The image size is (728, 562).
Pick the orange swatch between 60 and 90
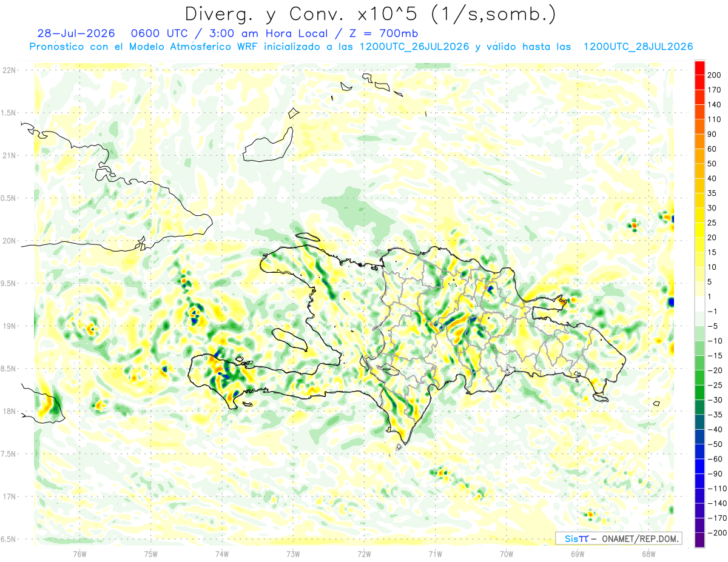pos(699,141)
